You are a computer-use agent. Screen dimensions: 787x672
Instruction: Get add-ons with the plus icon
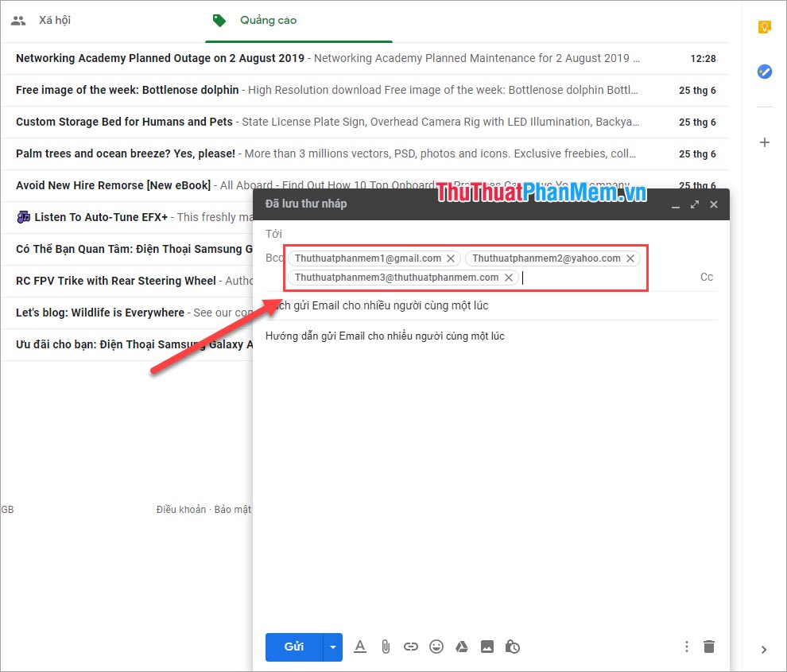click(x=764, y=142)
